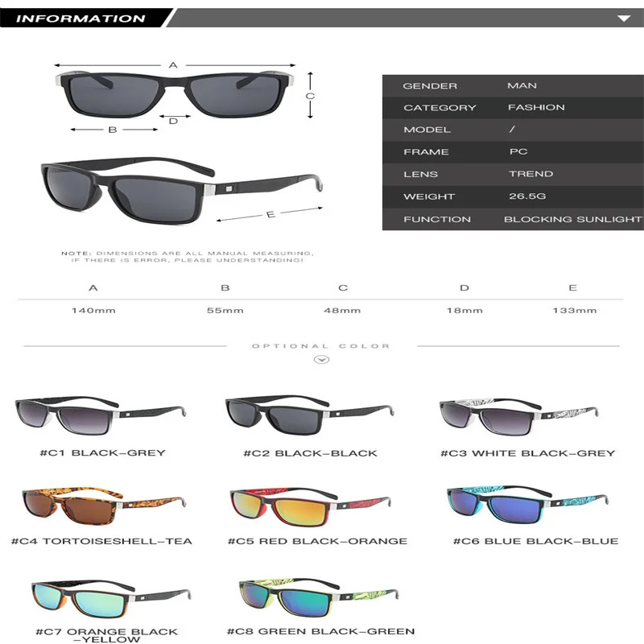Click the '55mm' dimension value
Screen dimensions: 644x644
pos(225,311)
